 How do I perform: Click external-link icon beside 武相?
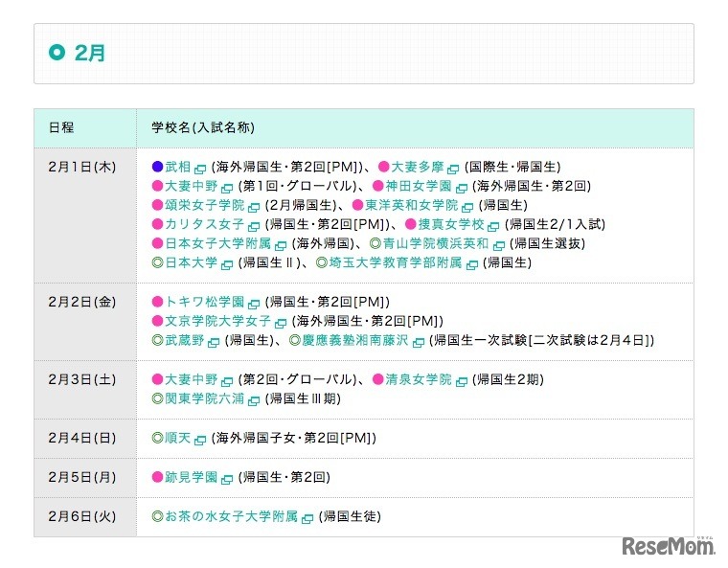pos(200,169)
